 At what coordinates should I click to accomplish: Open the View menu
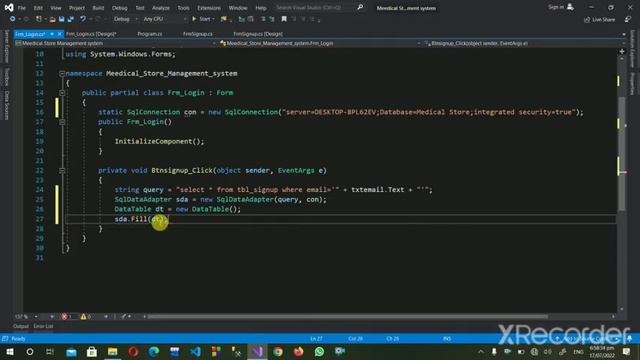(56, 8)
